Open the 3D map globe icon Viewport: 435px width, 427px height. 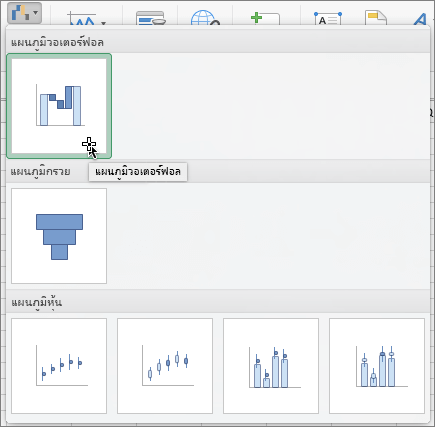click(205, 18)
